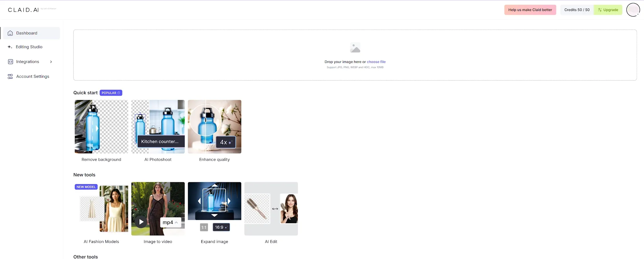Open the AI Edit thumbnail

click(271, 209)
